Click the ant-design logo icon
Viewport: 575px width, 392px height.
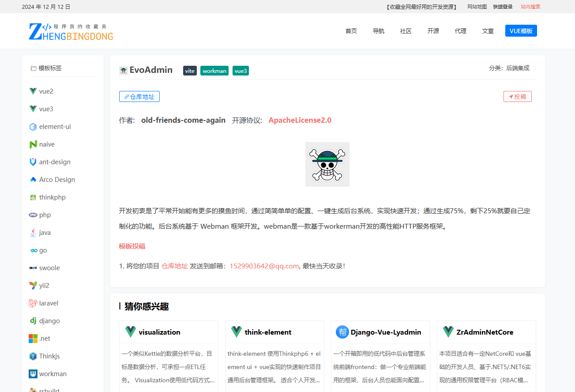click(x=33, y=162)
